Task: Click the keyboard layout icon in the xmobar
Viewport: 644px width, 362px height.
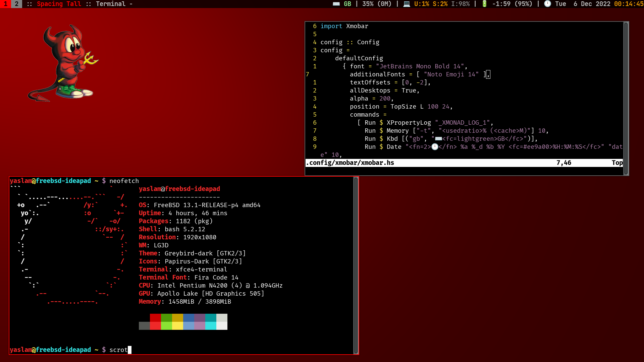Action: pos(336,4)
